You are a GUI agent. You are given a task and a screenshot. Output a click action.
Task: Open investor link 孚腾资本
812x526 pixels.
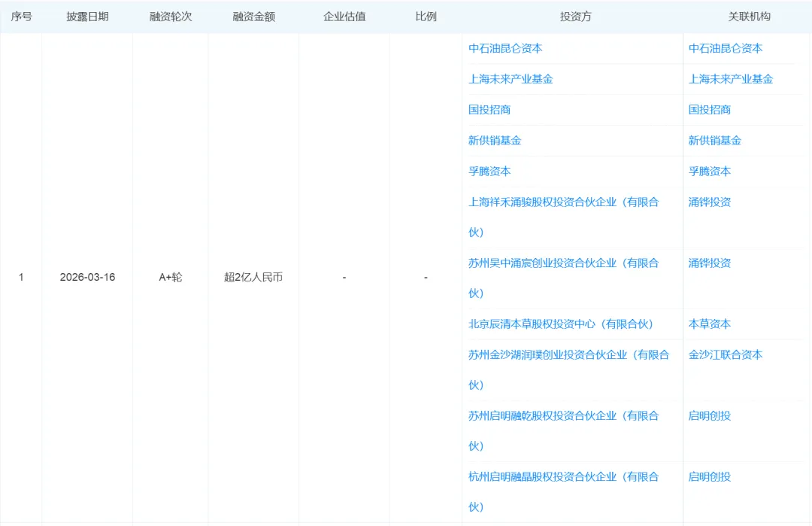tap(489, 171)
